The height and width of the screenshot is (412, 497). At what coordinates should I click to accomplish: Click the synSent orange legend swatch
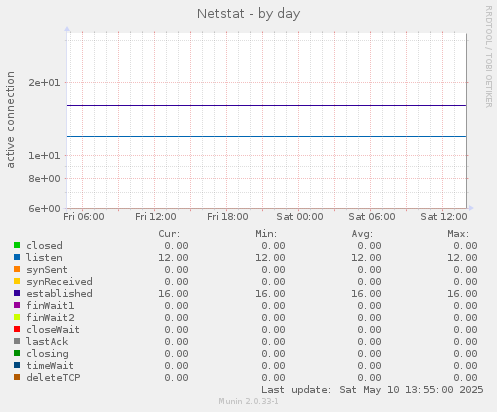17,269
